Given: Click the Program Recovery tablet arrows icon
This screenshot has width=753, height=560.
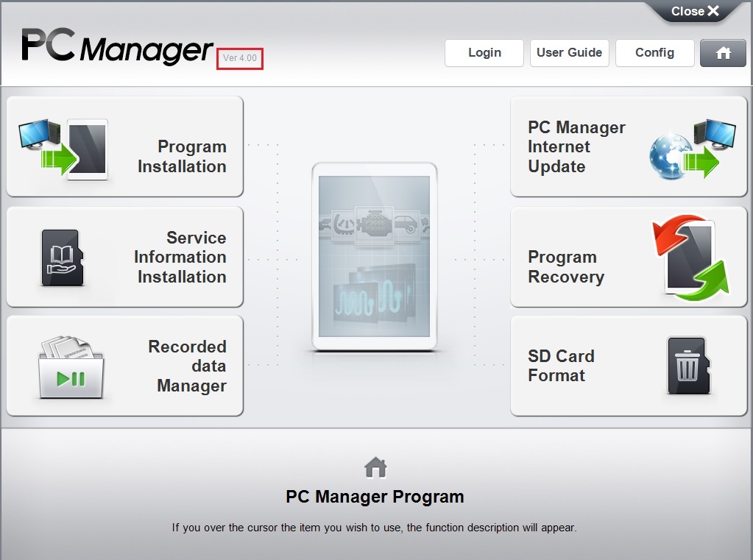Looking at the screenshot, I should click(x=690, y=258).
